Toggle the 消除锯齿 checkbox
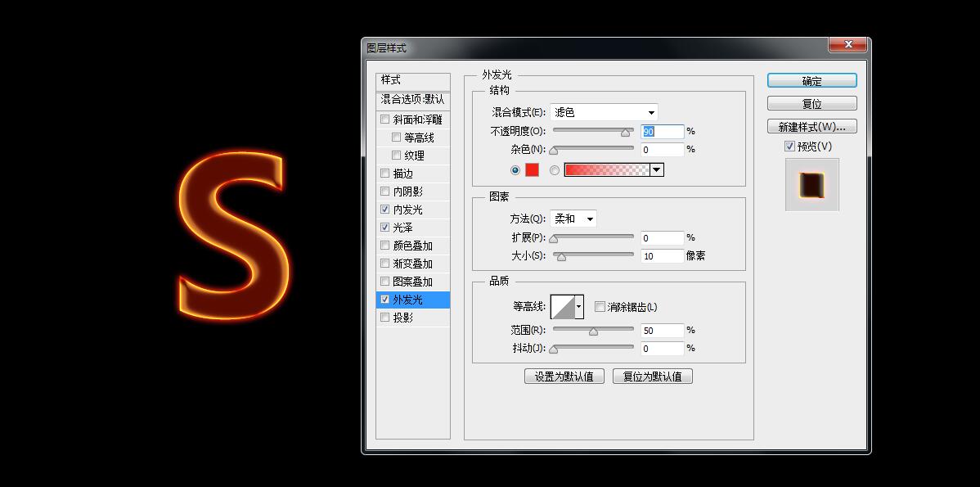This screenshot has width=980, height=487. [x=600, y=307]
